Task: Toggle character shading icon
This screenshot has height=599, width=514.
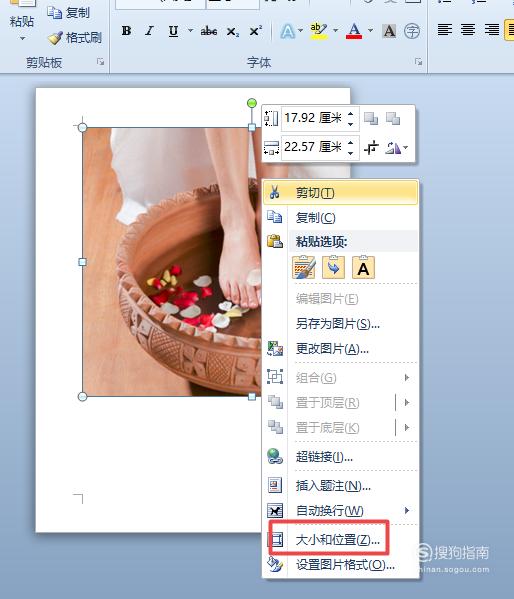Action: (389, 31)
